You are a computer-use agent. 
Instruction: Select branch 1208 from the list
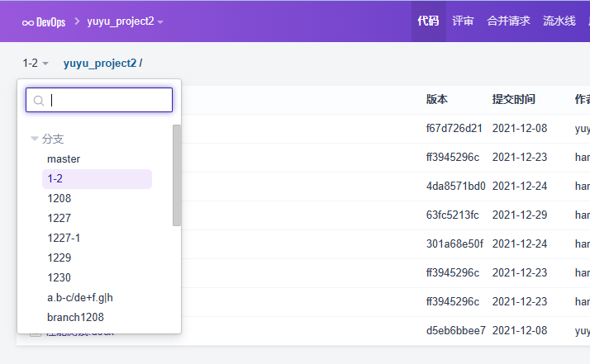click(59, 198)
